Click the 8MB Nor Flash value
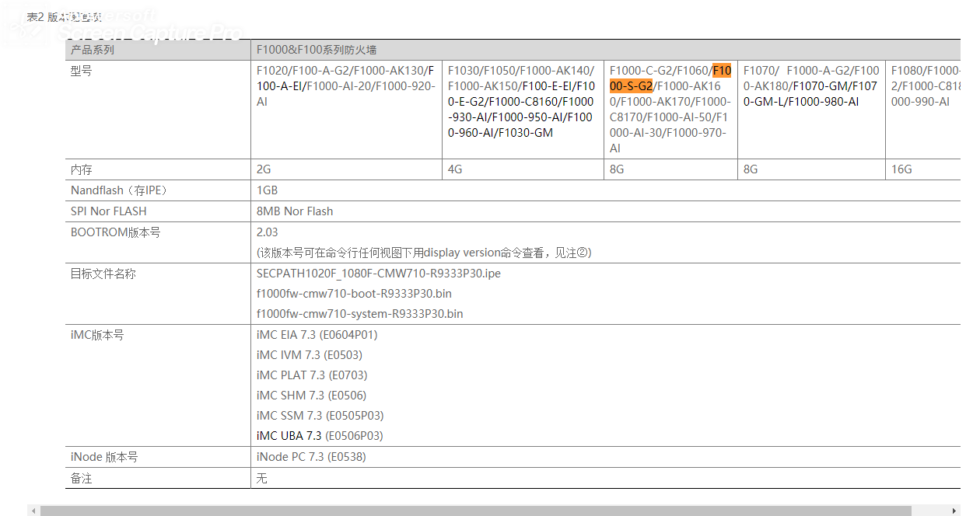This screenshot has height=516, width=980. pos(295,211)
